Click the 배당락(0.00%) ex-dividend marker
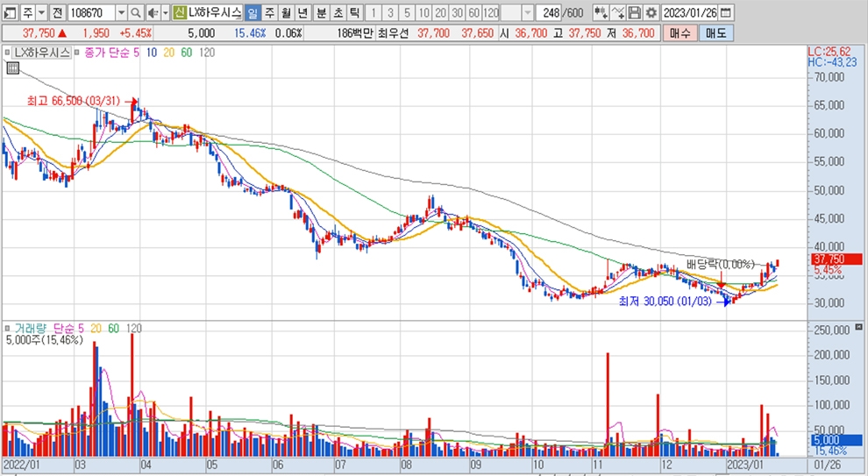The height and width of the screenshot is (476, 868). pyautogui.click(x=720, y=264)
